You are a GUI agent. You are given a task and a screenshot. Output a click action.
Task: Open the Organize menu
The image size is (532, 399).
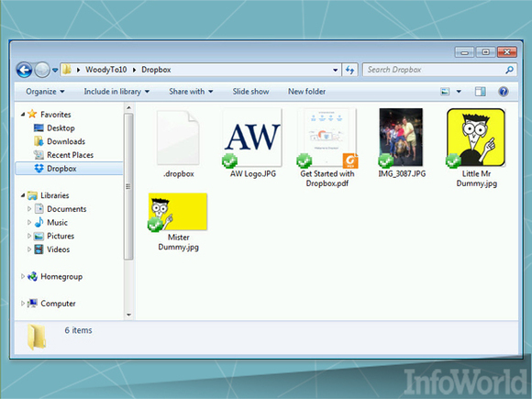45,92
